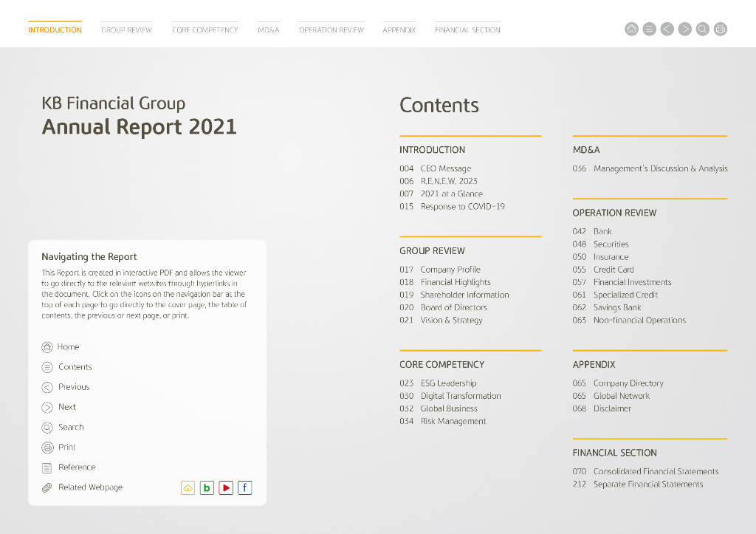Click the APPENDIX section heading in Contents
Viewport: 756px width, 534px height.
(594, 365)
